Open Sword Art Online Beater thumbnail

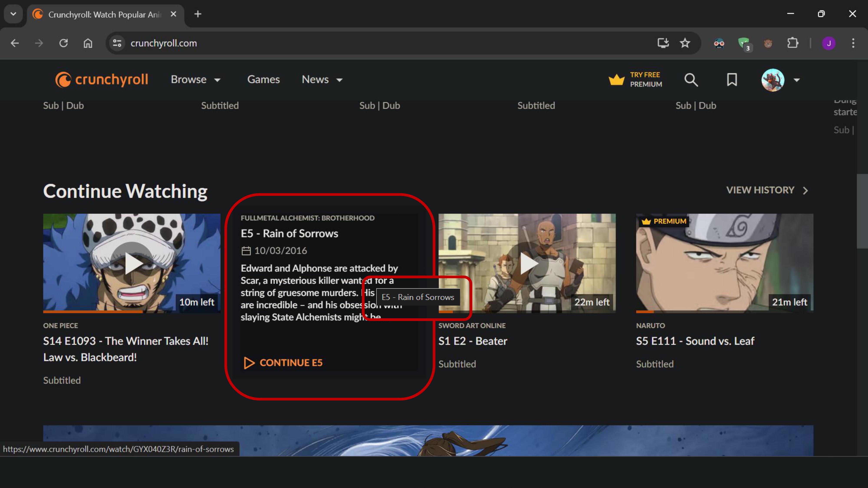click(527, 263)
